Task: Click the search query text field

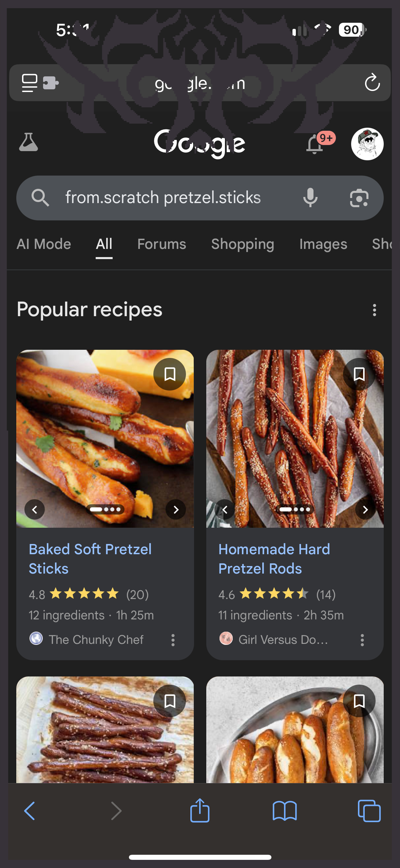Action: coord(163,198)
